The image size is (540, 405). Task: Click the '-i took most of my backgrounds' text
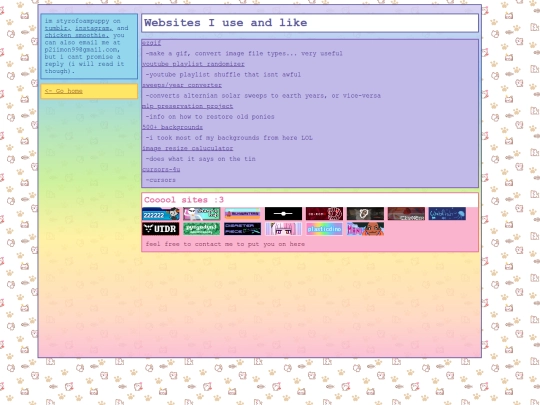click(x=229, y=138)
